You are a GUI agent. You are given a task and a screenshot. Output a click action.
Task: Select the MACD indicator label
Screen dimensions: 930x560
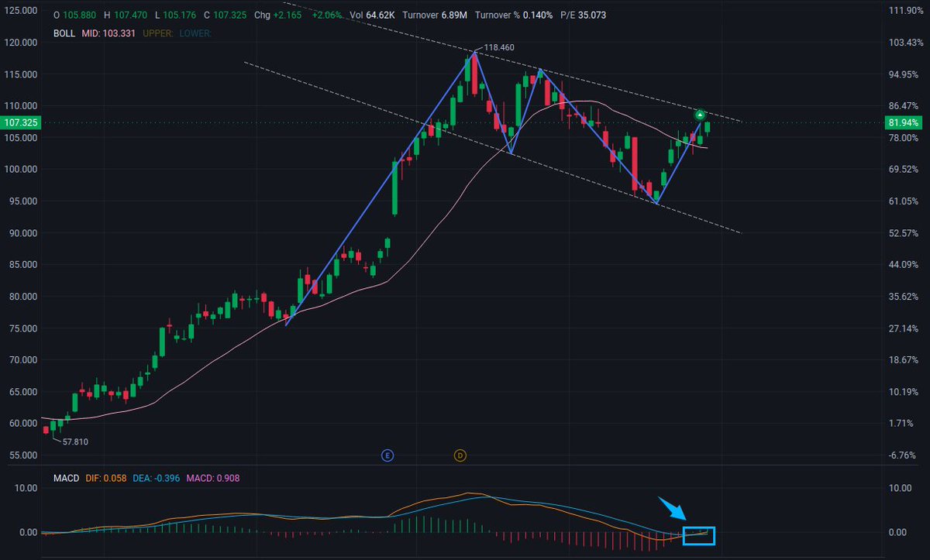click(x=66, y=479)
